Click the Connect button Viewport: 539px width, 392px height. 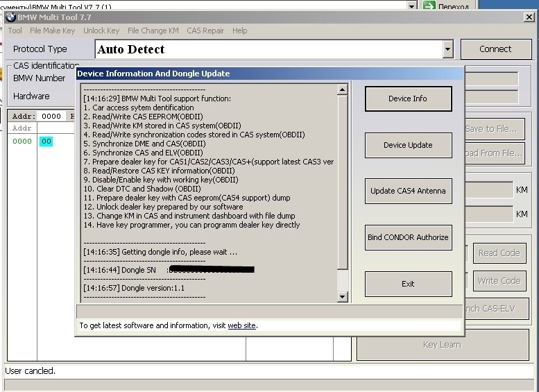496,49
